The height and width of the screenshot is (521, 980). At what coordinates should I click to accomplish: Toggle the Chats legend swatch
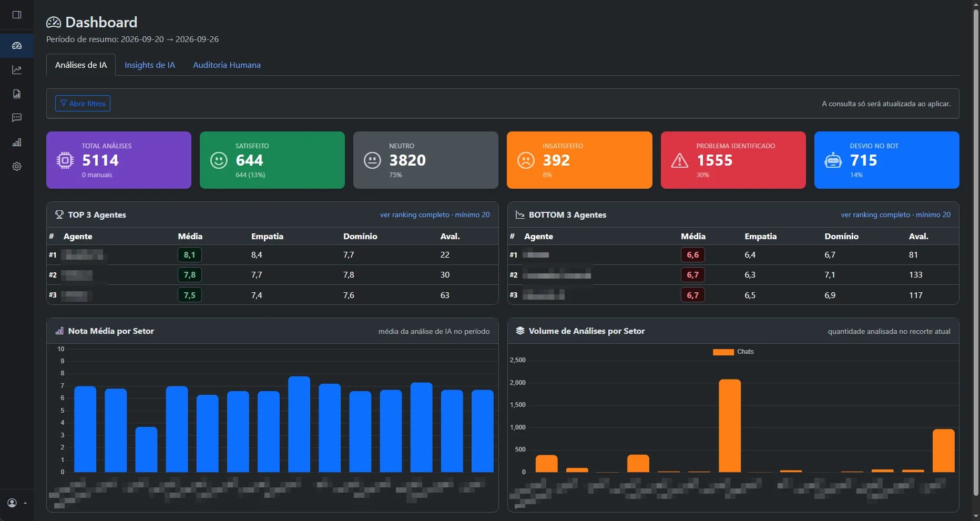coord(723,352)
